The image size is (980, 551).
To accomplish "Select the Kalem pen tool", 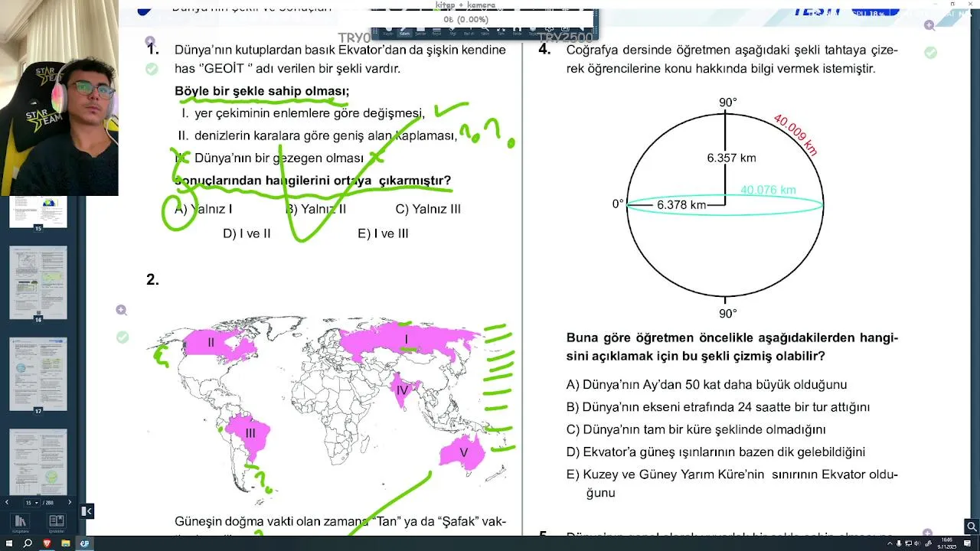I will point(404,31).
